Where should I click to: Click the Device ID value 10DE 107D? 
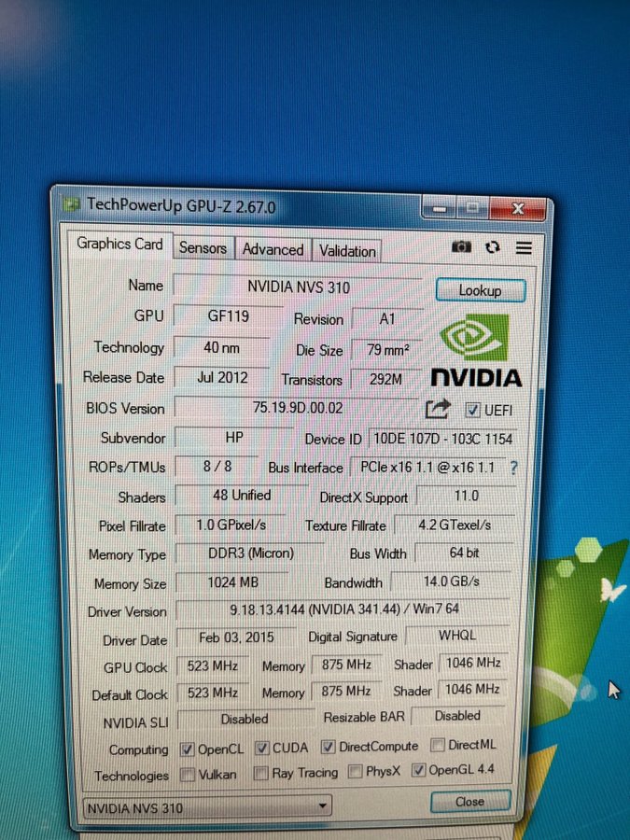pos(442,439)
